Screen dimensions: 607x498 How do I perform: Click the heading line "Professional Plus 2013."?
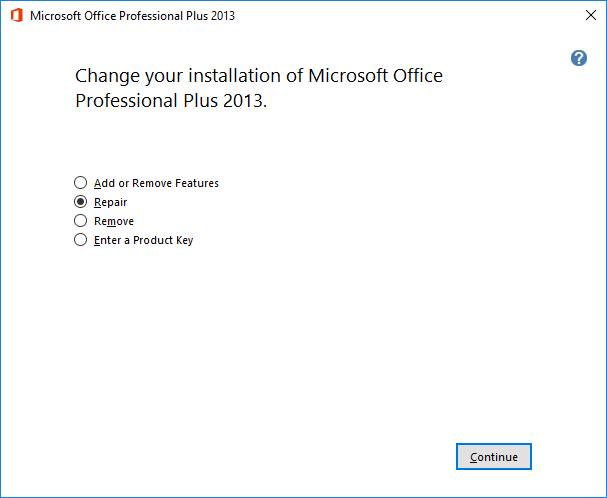click(172, 101)
